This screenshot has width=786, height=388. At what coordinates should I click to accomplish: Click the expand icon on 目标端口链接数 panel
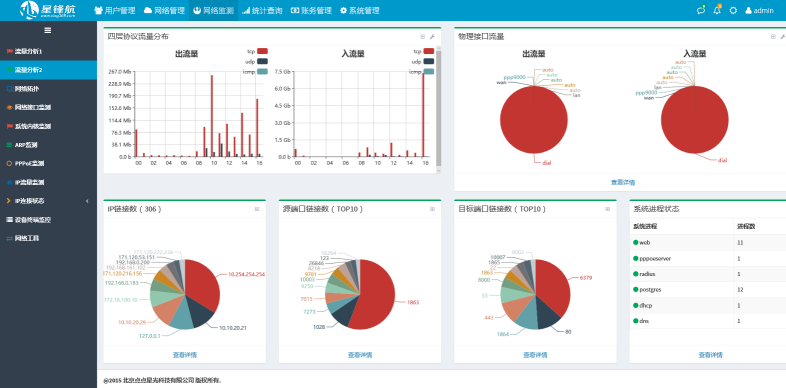(x=608, y=209)
